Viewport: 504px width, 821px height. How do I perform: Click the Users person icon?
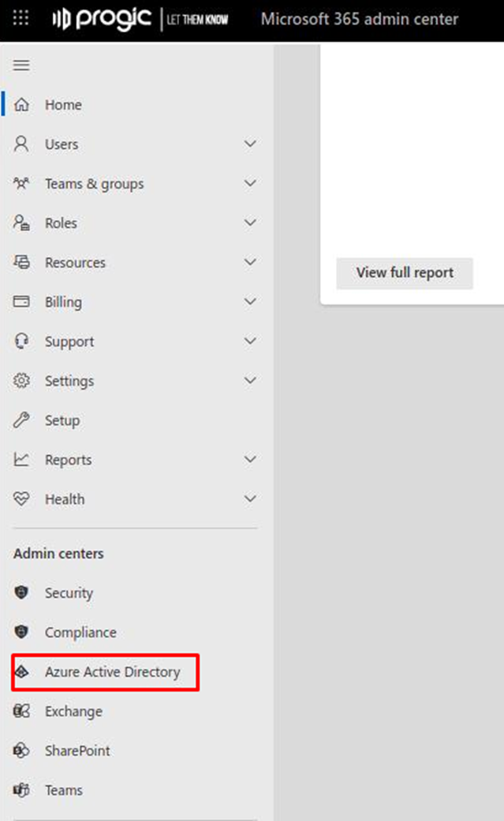click(x=21, y=144)
